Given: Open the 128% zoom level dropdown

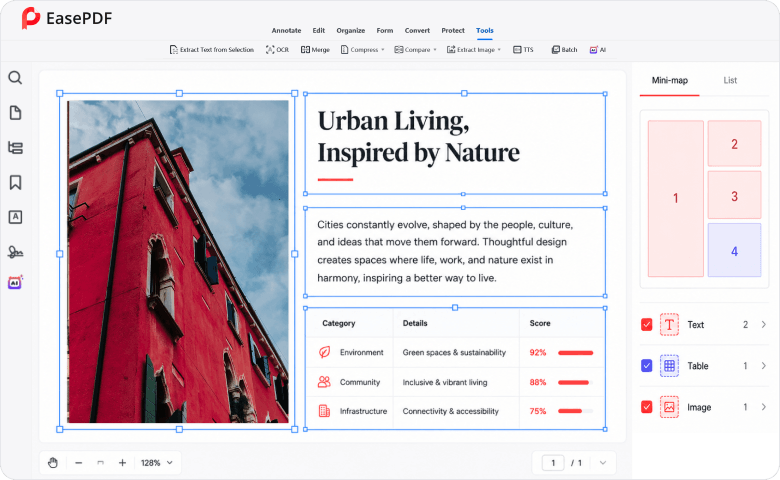Looking at the screenshot, I should coord(157,463).
